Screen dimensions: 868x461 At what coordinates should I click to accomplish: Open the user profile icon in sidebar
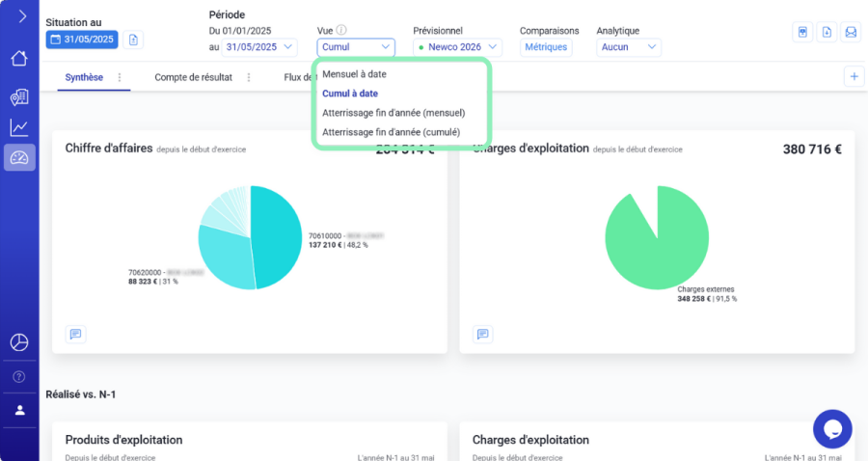click(19, 410)
